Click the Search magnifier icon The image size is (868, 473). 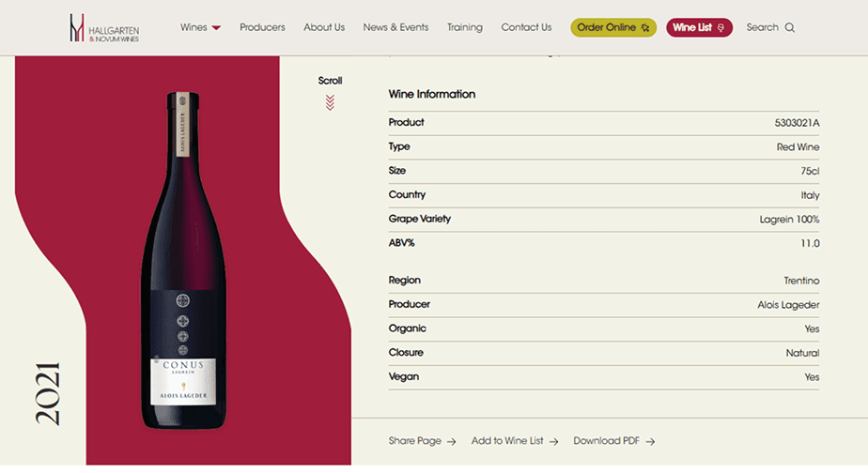pos(790,27)
